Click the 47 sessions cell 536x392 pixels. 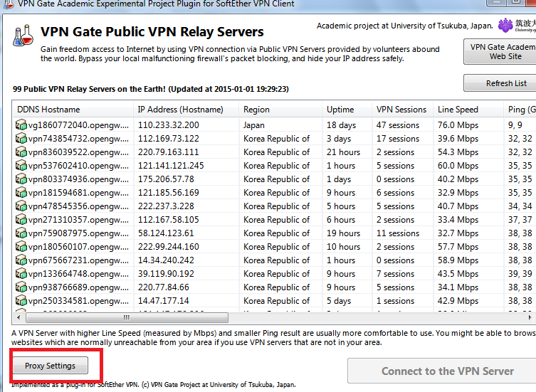[x=398, y=125]
